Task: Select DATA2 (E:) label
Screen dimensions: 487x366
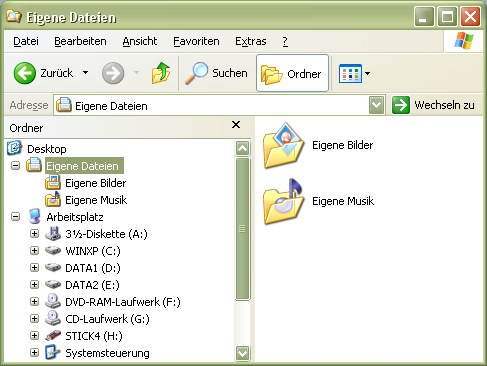Action: [x=92, y=285]
